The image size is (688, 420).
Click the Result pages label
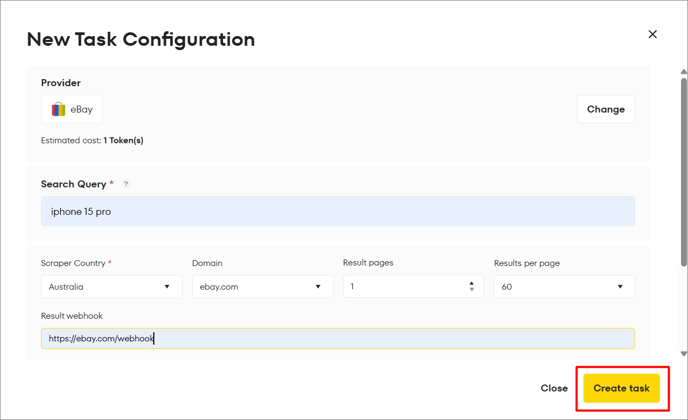(368, 262)
